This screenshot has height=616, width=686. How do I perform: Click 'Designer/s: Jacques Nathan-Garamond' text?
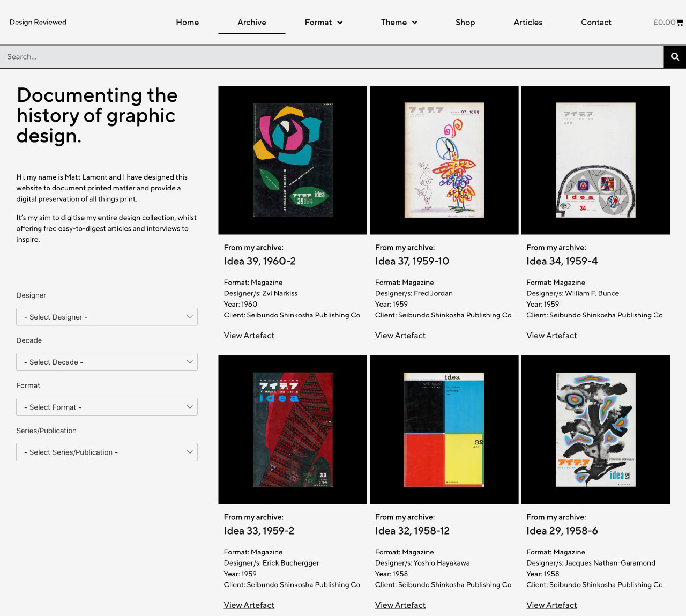tap(591, 563)
